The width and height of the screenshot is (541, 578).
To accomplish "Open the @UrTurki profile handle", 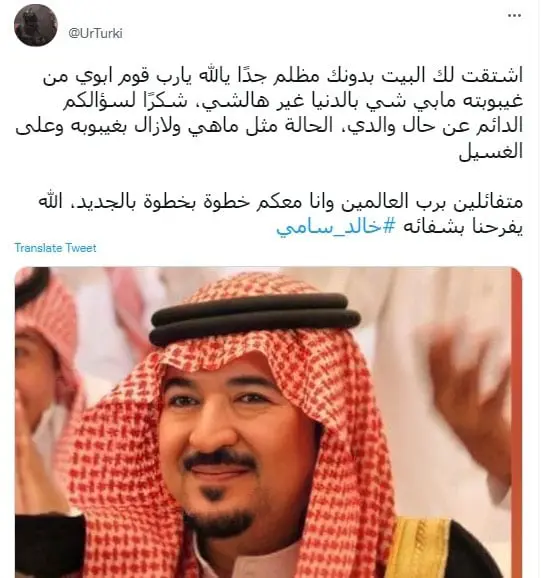I will click(x=95, y=33).
